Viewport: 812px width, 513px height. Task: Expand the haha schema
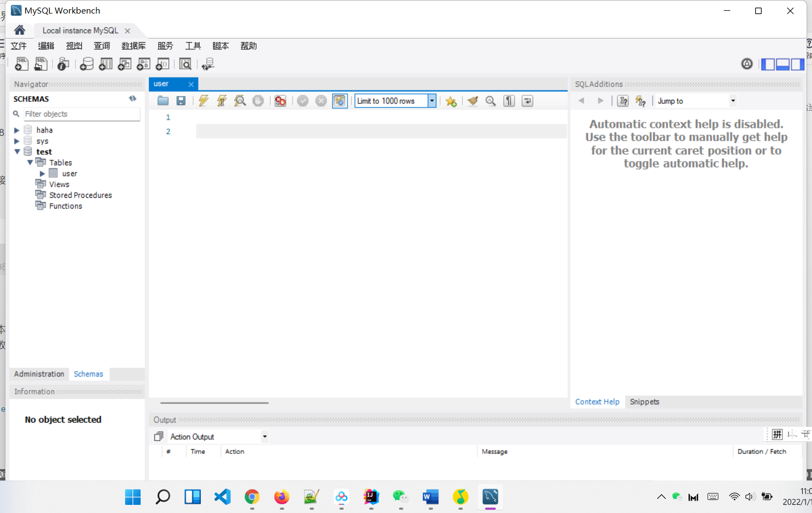(17, 130)
